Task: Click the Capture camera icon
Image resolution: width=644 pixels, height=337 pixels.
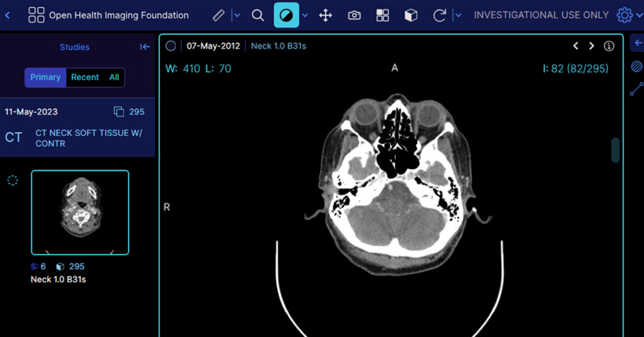Action: [x=354, y=15]
